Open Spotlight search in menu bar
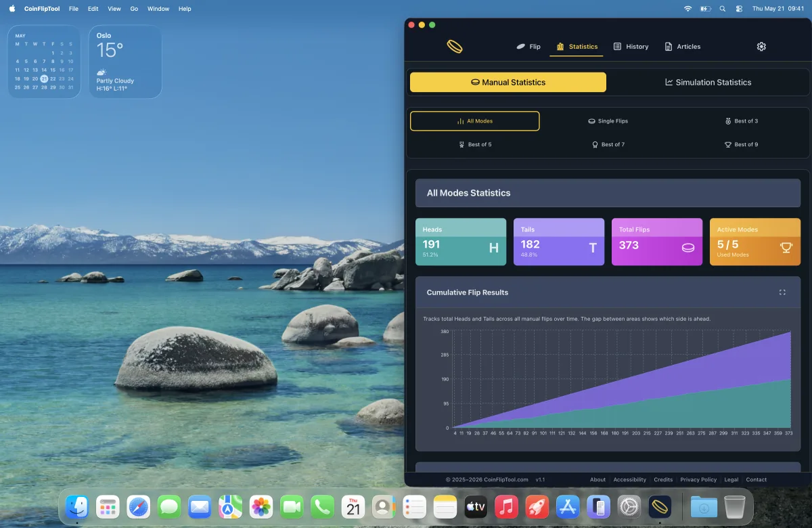Screen dimensions: 812x528 723,9
